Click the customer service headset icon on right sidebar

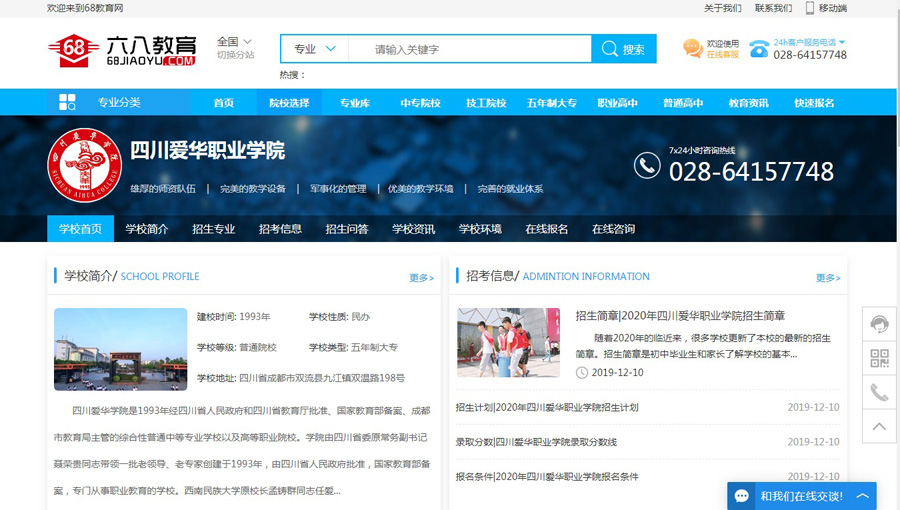click(879, 324)
